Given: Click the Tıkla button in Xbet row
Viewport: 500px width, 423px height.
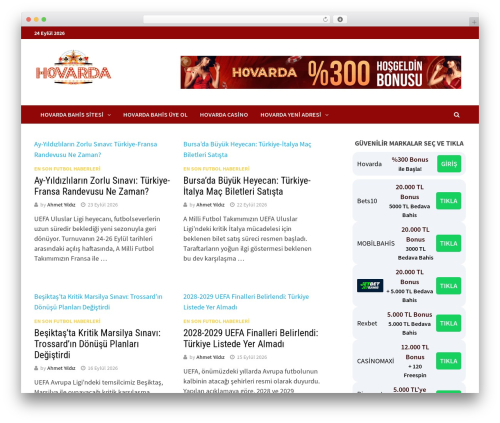Looking at the screenshot, I should [449, 286].
